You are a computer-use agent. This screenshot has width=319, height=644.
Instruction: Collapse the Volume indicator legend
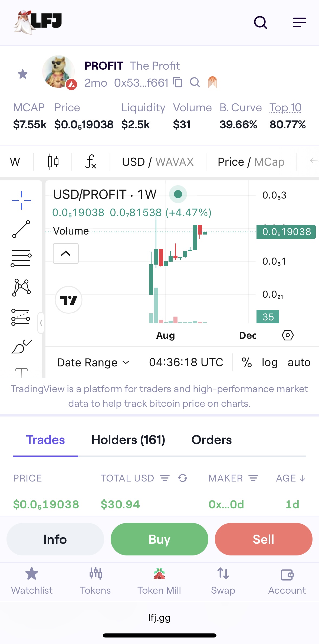(66, 253)
